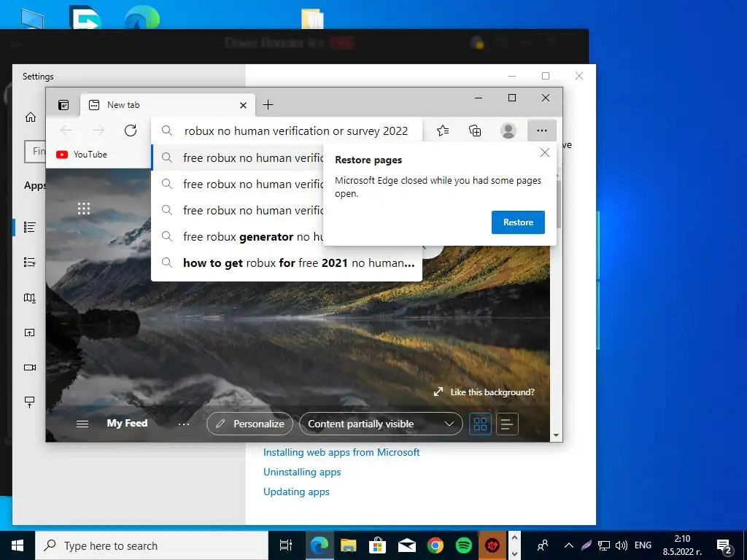Open Edge tab actions menu icon
The height and width of the screenshot is (560, 747).
(x=63, y=105)
